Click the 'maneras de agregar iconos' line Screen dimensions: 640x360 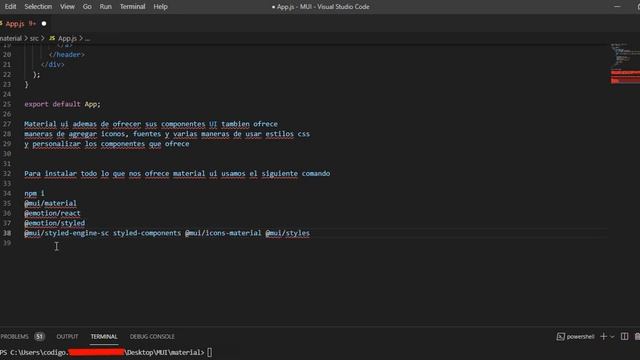[167, 134]
